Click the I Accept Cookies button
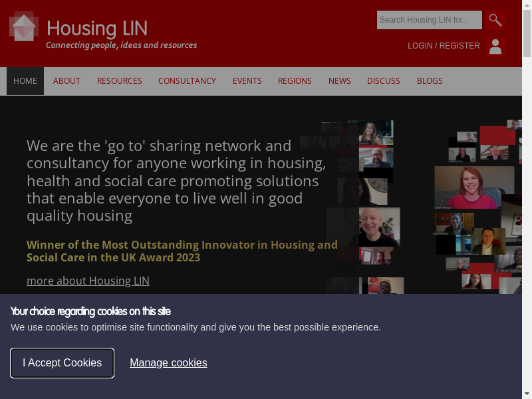Viewport: 532px width, 399px height. pyautogui.click(x=62, y=362)
